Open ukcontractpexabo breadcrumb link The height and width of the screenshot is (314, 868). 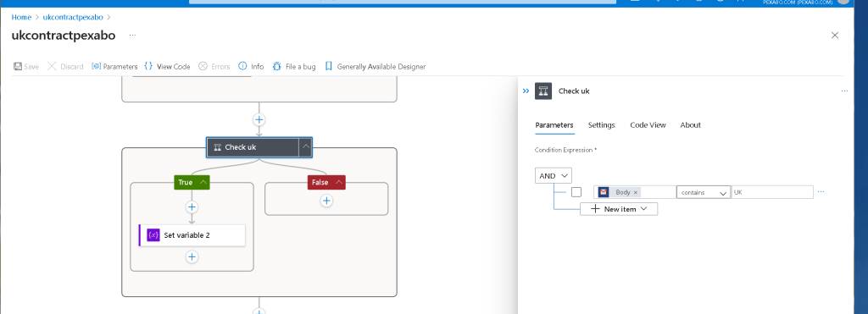[74, 17]
